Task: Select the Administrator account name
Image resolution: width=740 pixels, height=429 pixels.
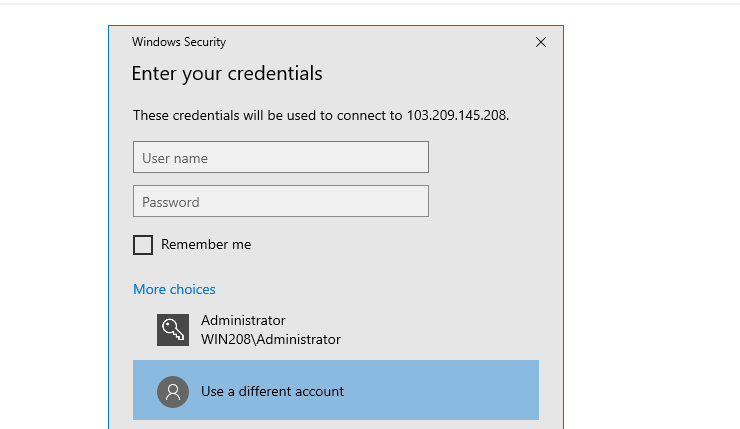Action: point(243,320)
